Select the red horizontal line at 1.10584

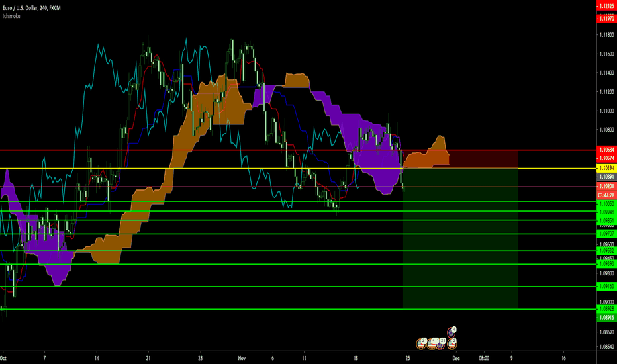click(x=199, y=151)
